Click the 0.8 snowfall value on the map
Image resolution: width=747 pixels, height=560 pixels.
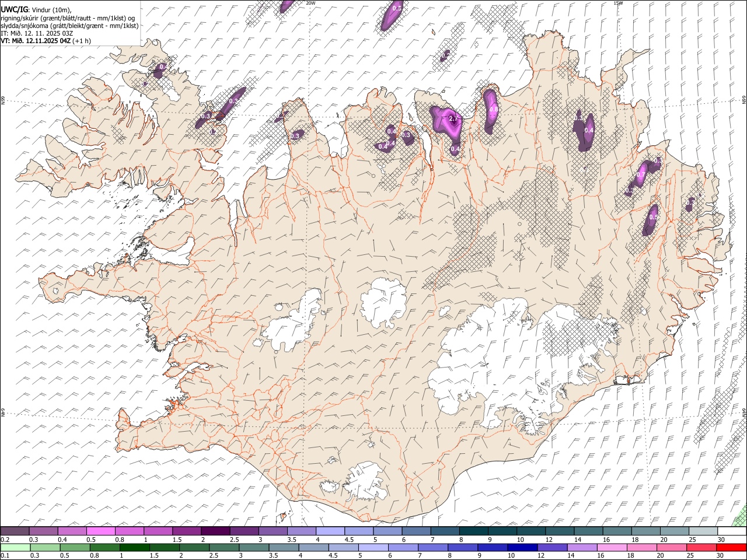[x=493, y=109]
